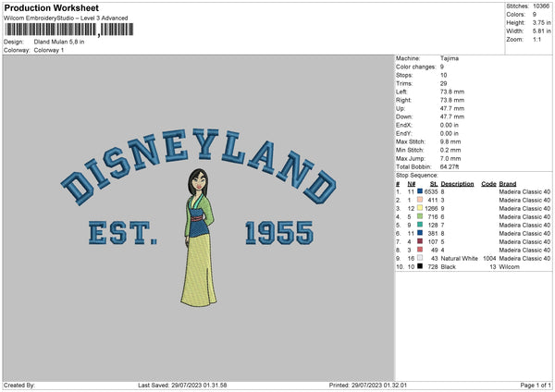Click the light green swatch in stop 4
This screenshot has width=555, height=392.
[x=420, y=215]
